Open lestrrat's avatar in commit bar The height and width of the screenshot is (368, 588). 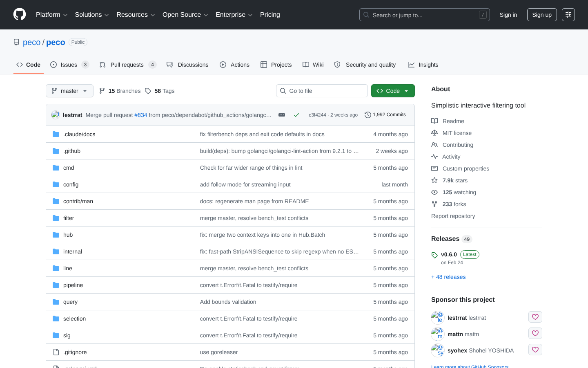point(56,115)
